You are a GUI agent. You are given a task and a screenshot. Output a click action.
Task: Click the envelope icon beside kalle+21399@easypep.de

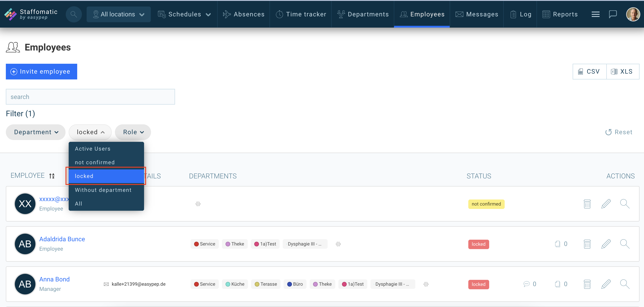[x=106, y=284]
